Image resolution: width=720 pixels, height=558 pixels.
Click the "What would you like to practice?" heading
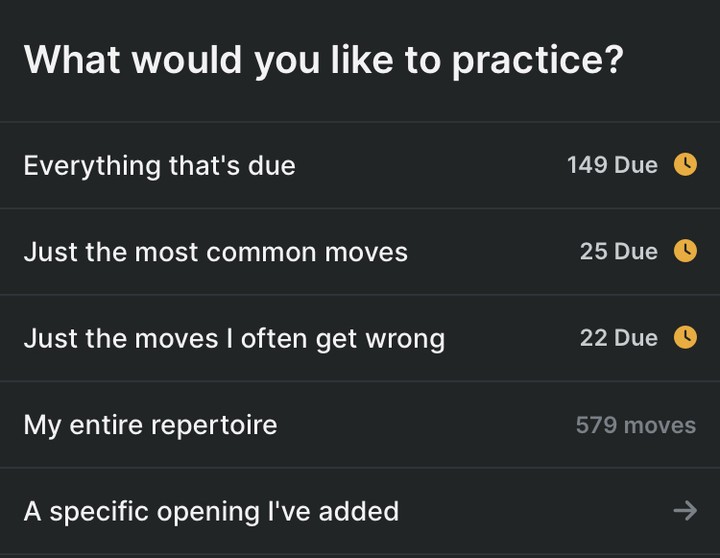(x=323, y=60)
